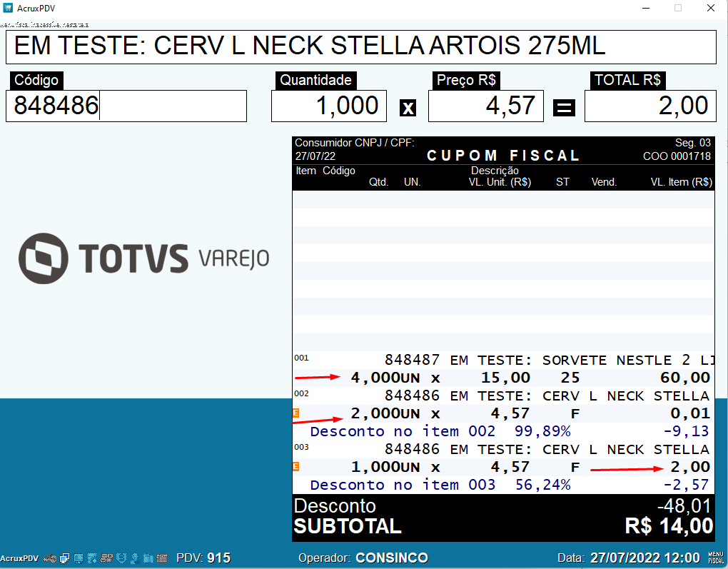Click the Quantidade field label
Image resolution: width=728 pixels, height=569 pixels.
pyautogui.click(x=315, y=80)
